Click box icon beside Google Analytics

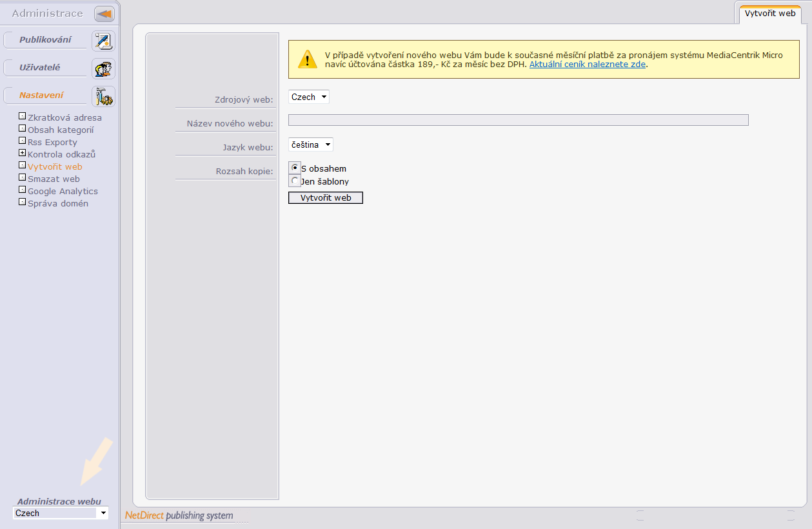[23, 190]
